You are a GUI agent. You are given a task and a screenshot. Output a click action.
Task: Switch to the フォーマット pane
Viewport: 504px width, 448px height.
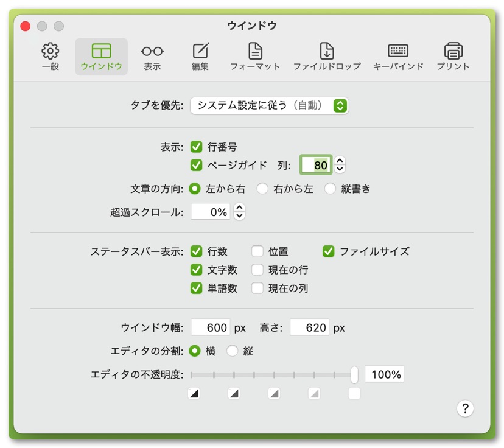coord(254,57)
